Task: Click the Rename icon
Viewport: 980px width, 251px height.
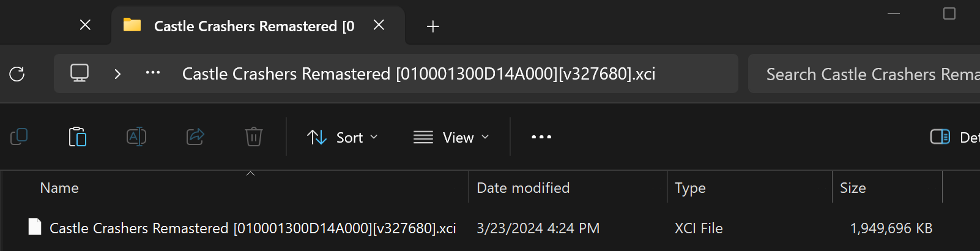Action: [136, 137]
